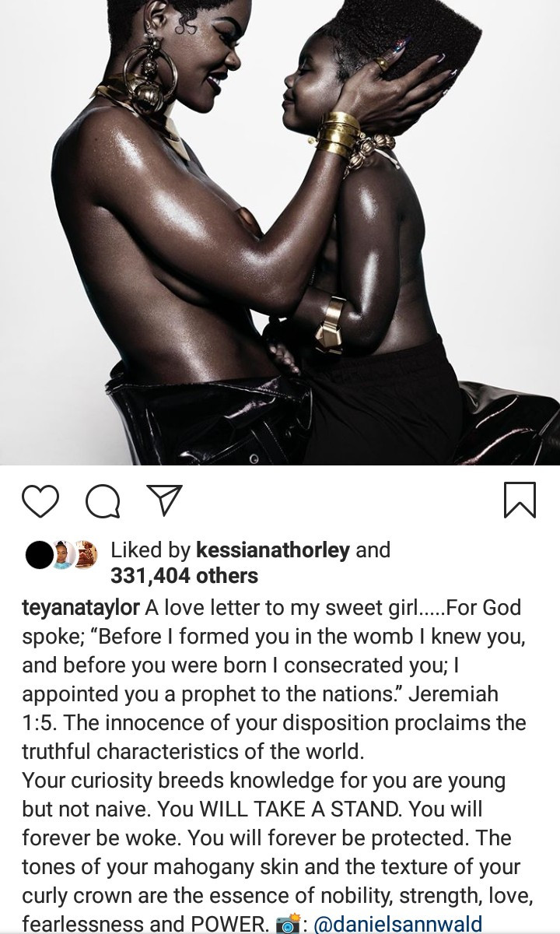Open comments via the speech bubble icon
This screenshot has width=560, height=934.
pos(102,500)
